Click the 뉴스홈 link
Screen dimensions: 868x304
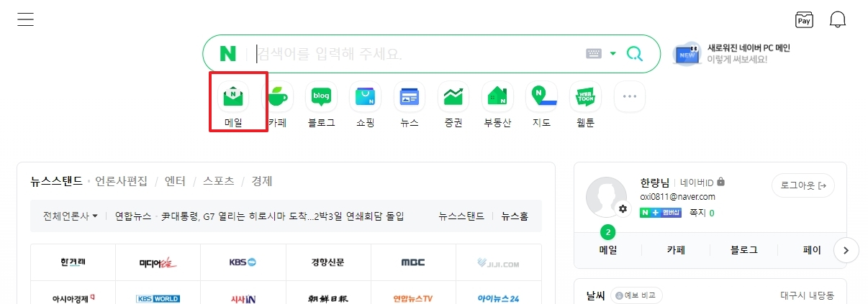515,216
